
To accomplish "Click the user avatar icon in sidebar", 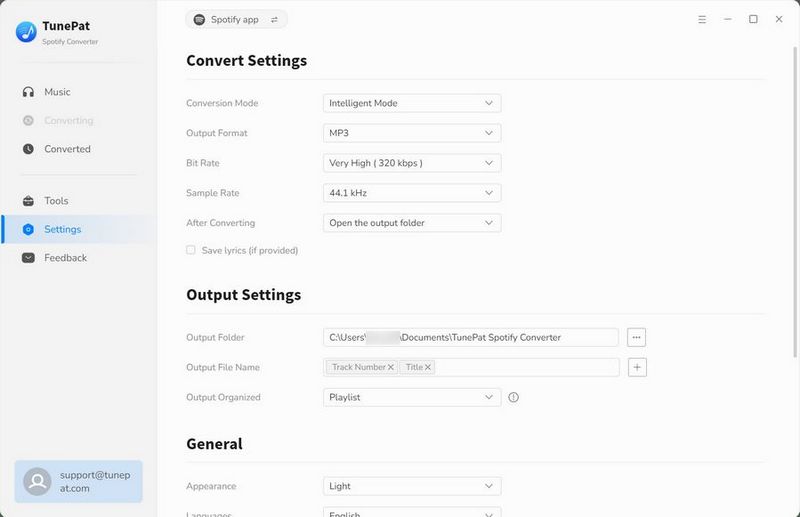I will click(37, 481).
